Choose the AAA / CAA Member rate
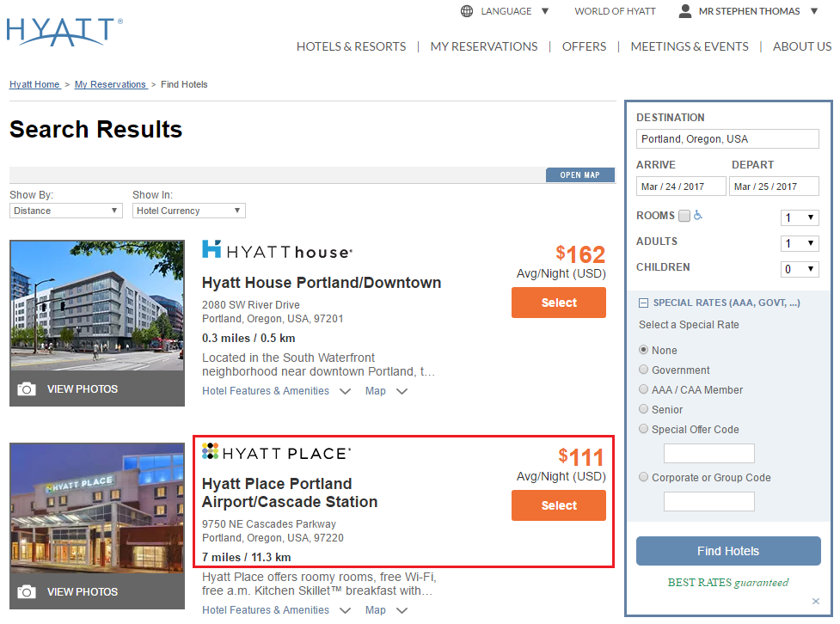 click(644, 389)
